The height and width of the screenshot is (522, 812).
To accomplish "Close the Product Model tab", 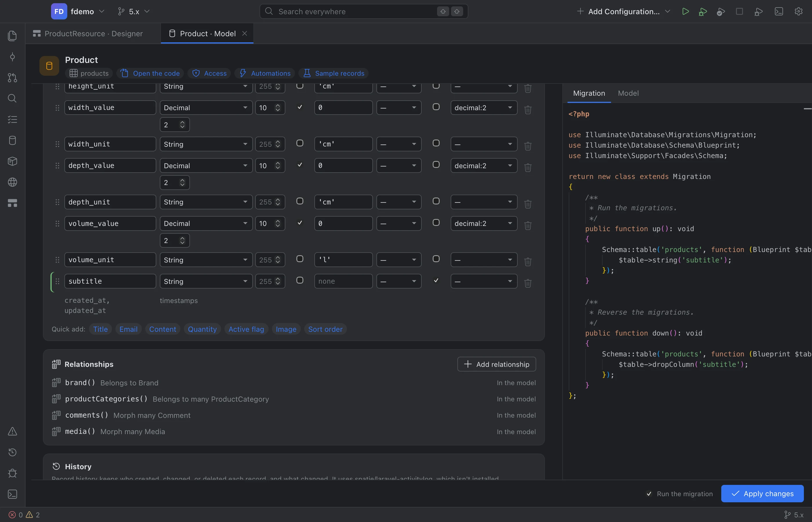I will [244, 33].
